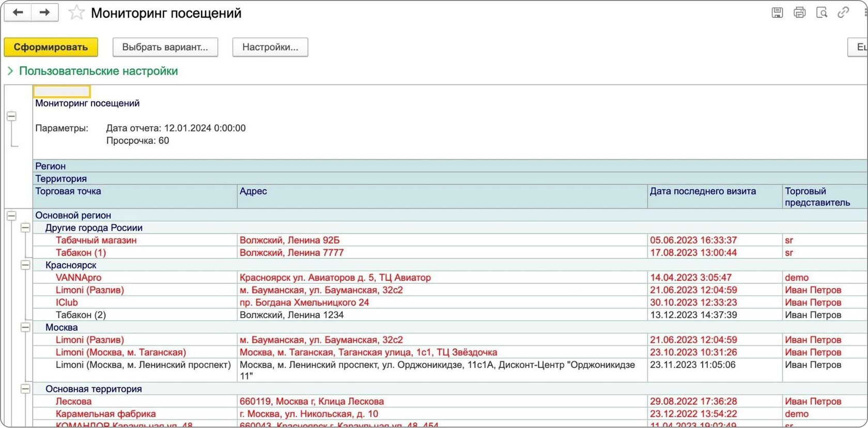The width and height of the screenshot is (868, 428).
Task: Add report to favorites with star icon
Action: 76,12
